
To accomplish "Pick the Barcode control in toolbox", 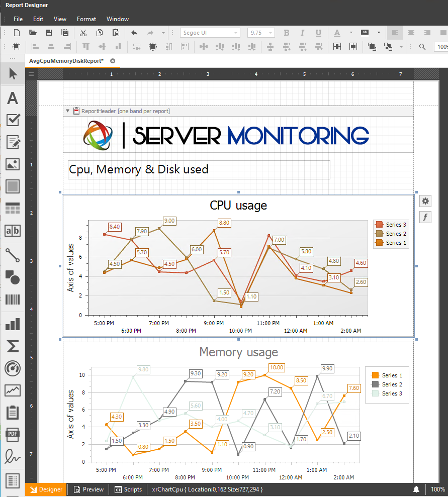I will 13,300.
